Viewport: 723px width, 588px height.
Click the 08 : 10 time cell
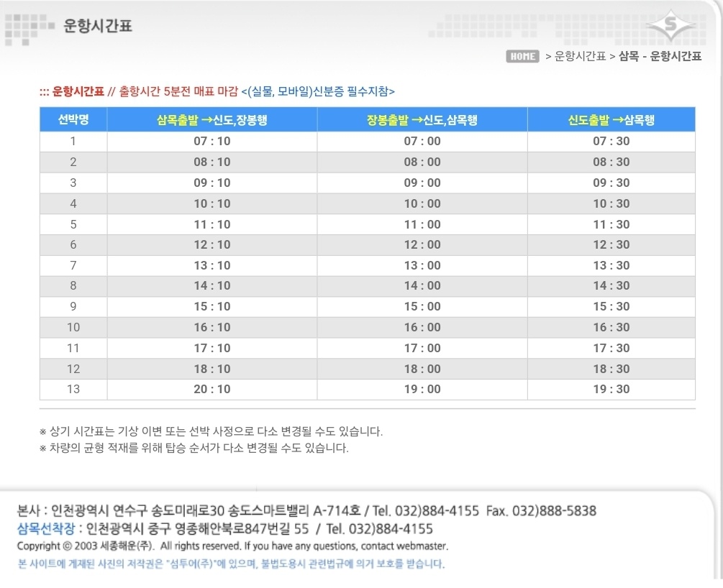(212, 162)
